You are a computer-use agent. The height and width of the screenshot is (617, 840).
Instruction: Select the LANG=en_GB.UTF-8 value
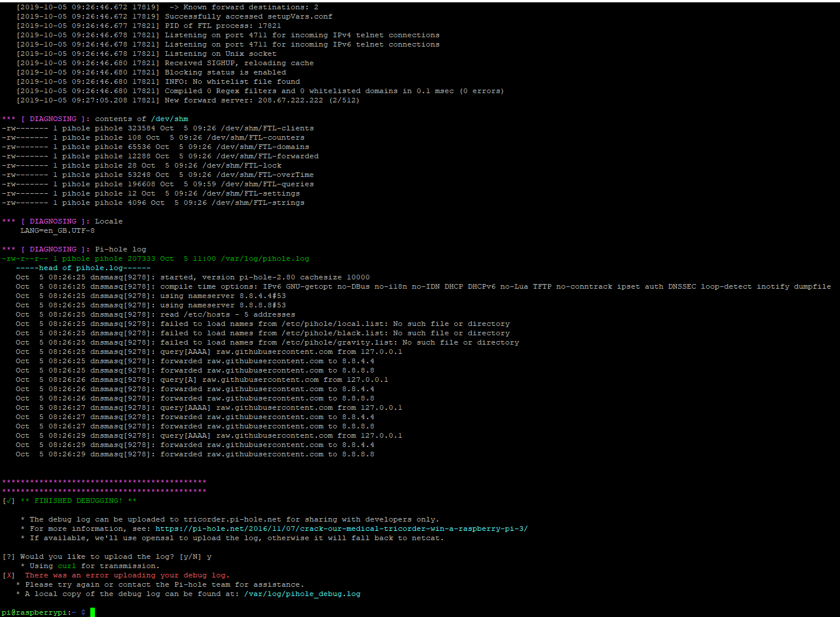click(x=58, y=231)
